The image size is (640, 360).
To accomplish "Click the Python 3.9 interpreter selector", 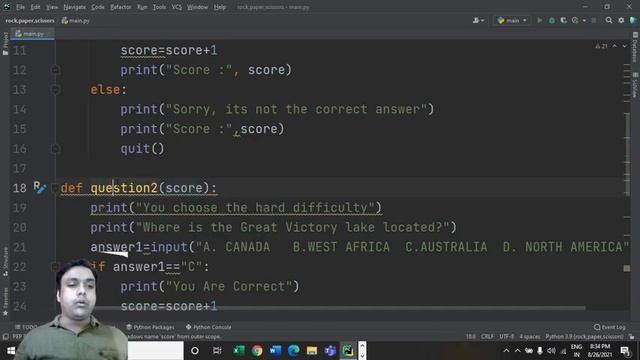I will (x=584, y=337).
